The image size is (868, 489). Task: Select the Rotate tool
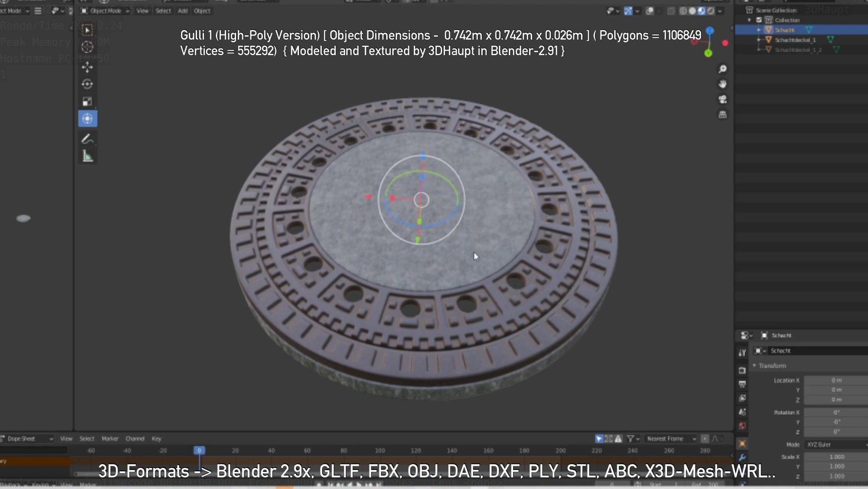pyautogui.click(x=87, y=84)
